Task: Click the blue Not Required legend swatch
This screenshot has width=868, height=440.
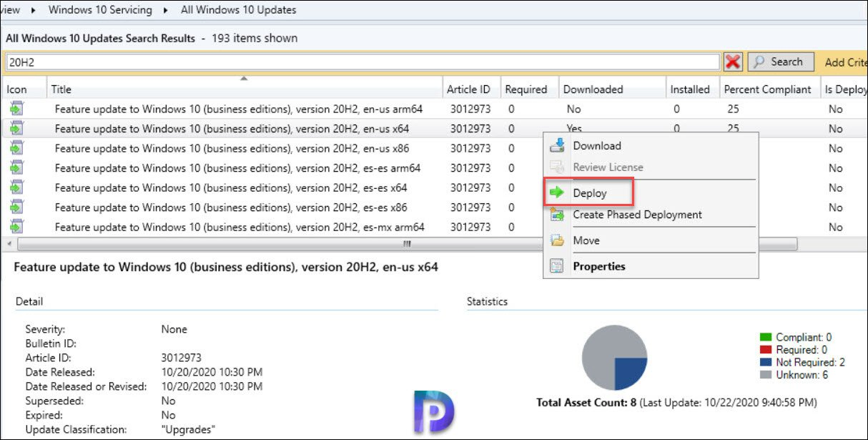Action: point(766,363)
